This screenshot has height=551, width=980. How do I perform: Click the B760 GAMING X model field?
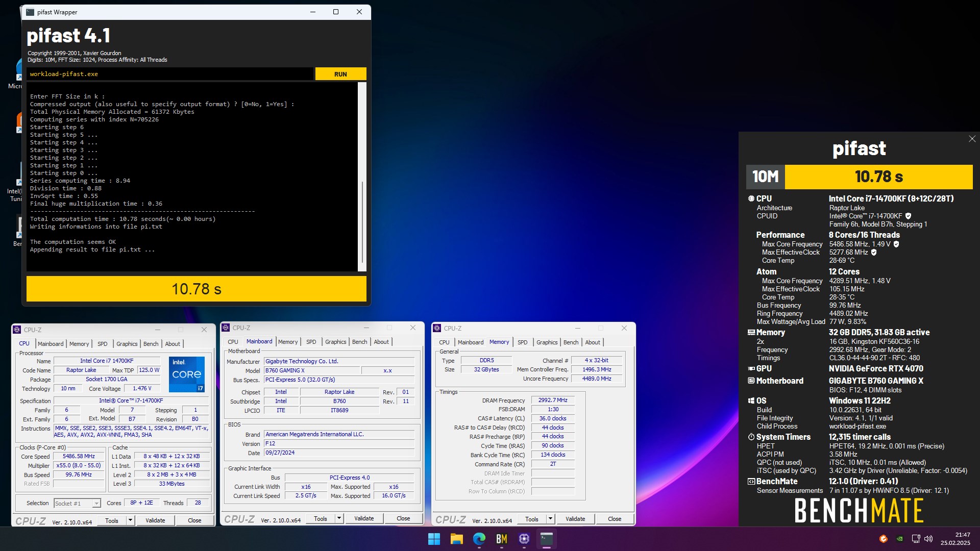pyautogui.click(x=311, y=370)
